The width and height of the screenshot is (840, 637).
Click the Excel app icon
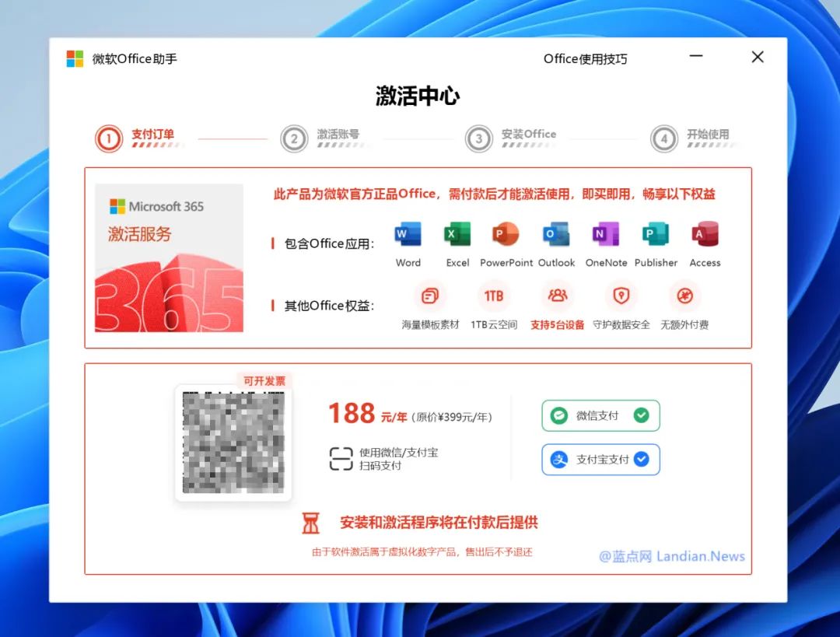(x=457, y=234)
